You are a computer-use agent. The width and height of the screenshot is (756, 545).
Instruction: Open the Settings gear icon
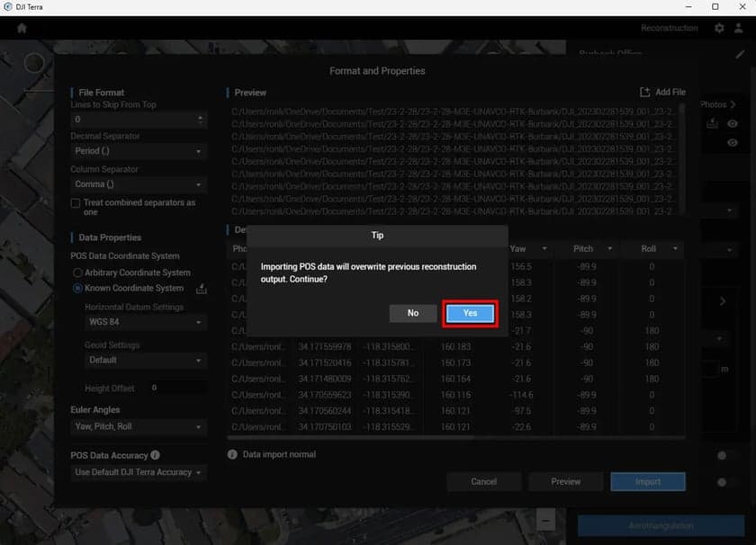pos(718,28)
